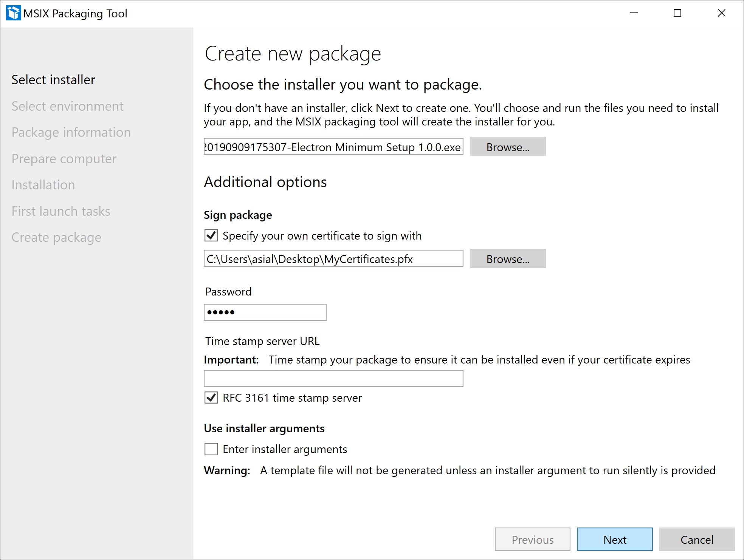
Task: Browse for the certificate pfx file
Action: point(507,259)
